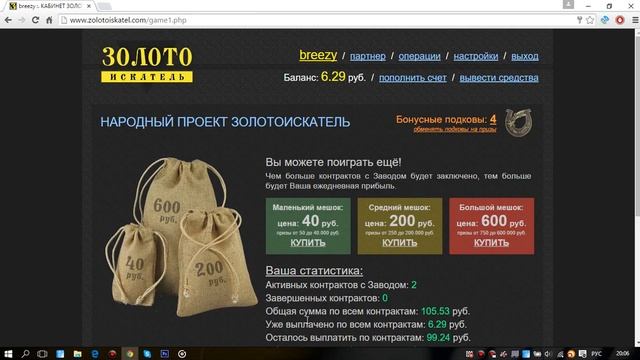
Task: Open the taskbar search magnifier
Action: [x=25, y=354]
